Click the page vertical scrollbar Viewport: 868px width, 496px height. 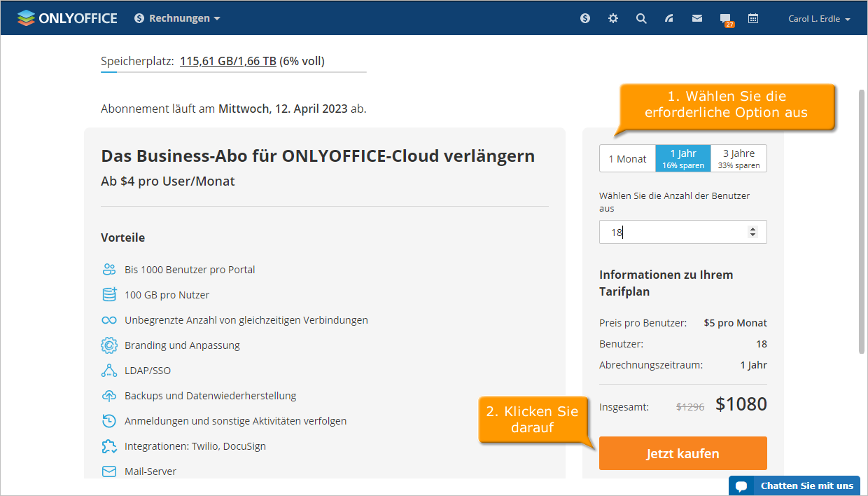(x=862, y=221)
